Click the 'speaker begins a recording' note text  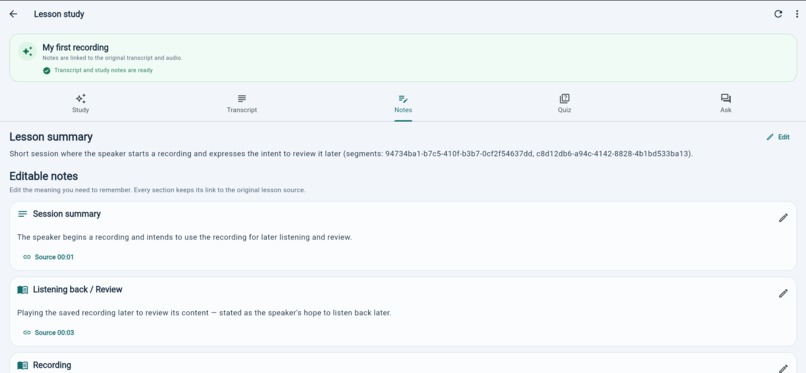pos(185,237)
